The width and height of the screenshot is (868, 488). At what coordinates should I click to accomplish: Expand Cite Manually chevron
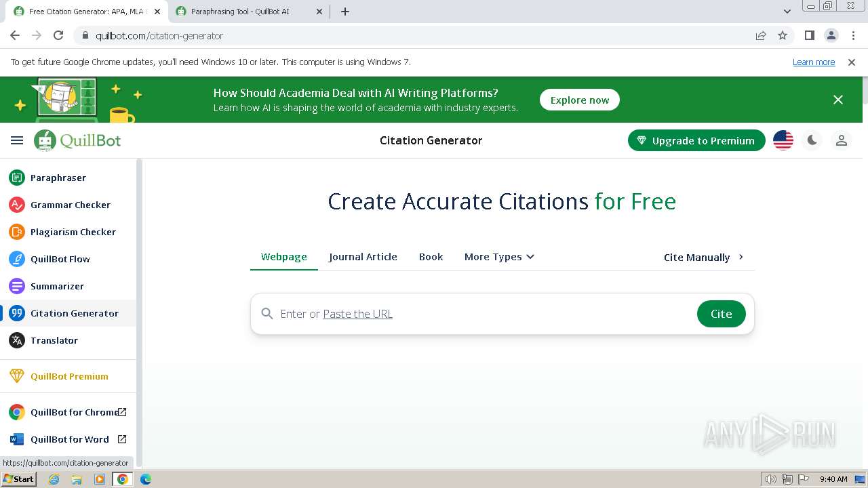coord(741,257)
